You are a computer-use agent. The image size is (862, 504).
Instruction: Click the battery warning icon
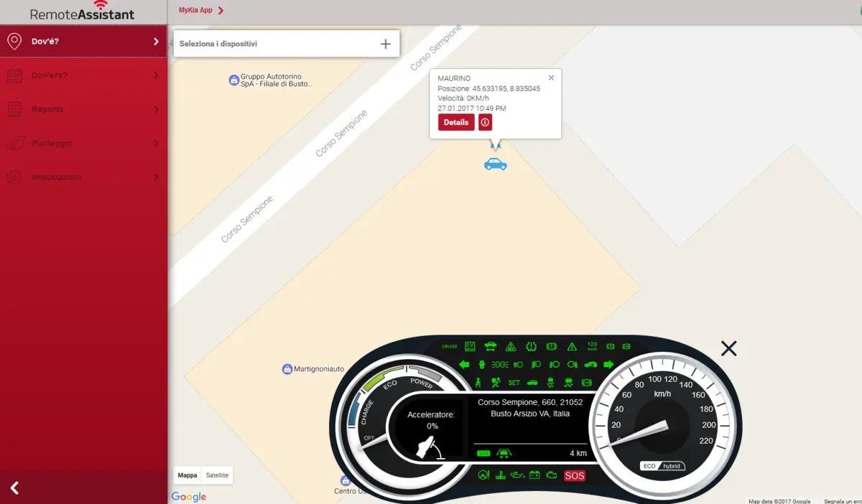(x=534, y=475)
